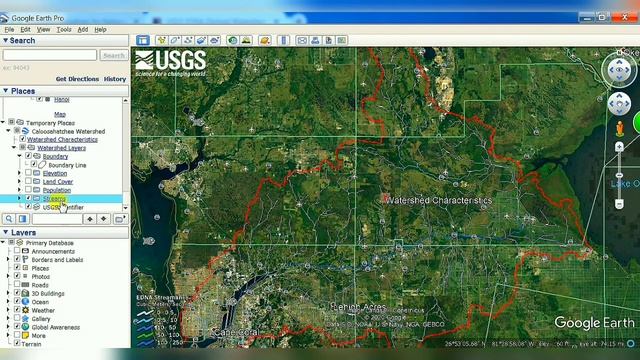Click the add folder icon in Places toolbar
This screenshot has height=360, width=640.
[x=119, y=219]
